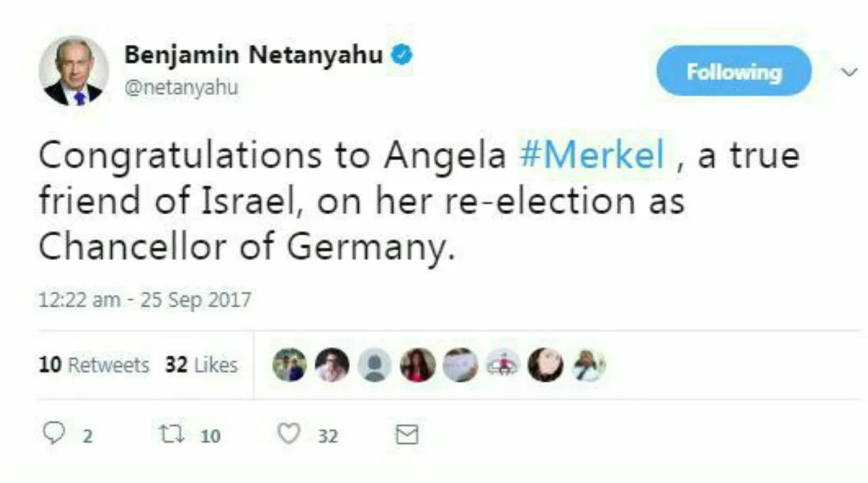View the 32 Likes list
This screenshot has width=868, height=483.
pos(201,365)
